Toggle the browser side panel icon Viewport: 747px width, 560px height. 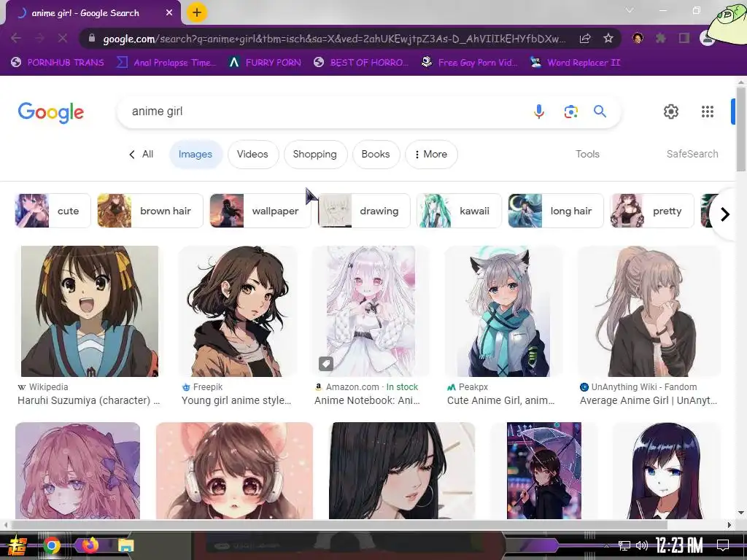684,38
